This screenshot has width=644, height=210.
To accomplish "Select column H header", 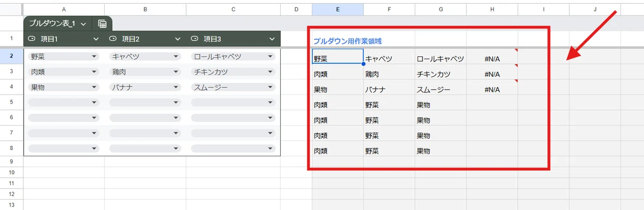I will pyautogui.click(x=492, y=10).
